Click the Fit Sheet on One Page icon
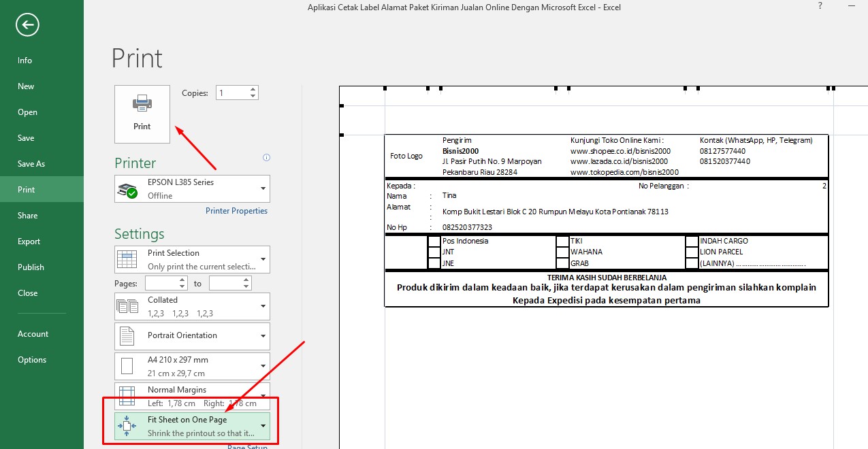The width and height of the screenshot is (868, 449). coord(126,424)
